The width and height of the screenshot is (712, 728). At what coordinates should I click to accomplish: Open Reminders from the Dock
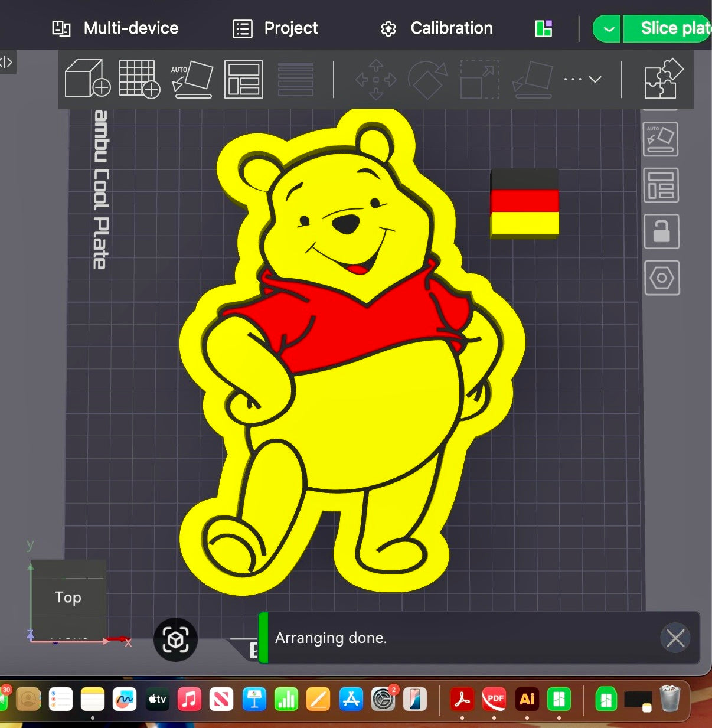tap(60, 700)
